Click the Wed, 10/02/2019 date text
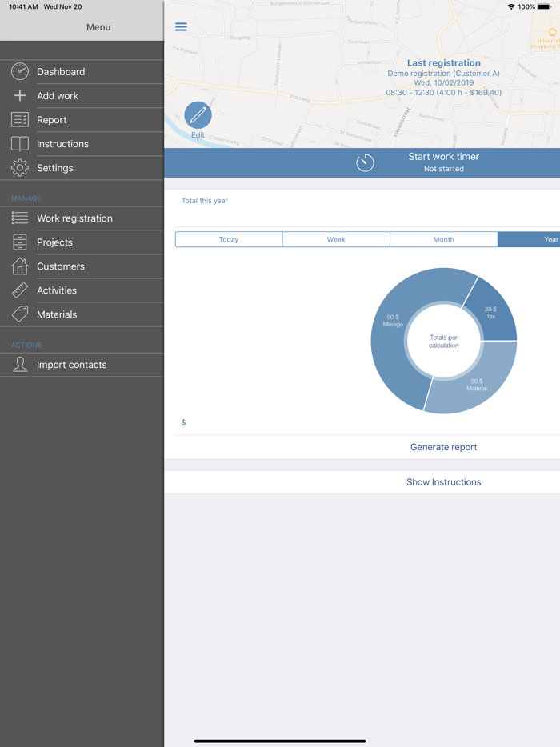Viewport: 560px width, 747px height. (x=444, y=83)
